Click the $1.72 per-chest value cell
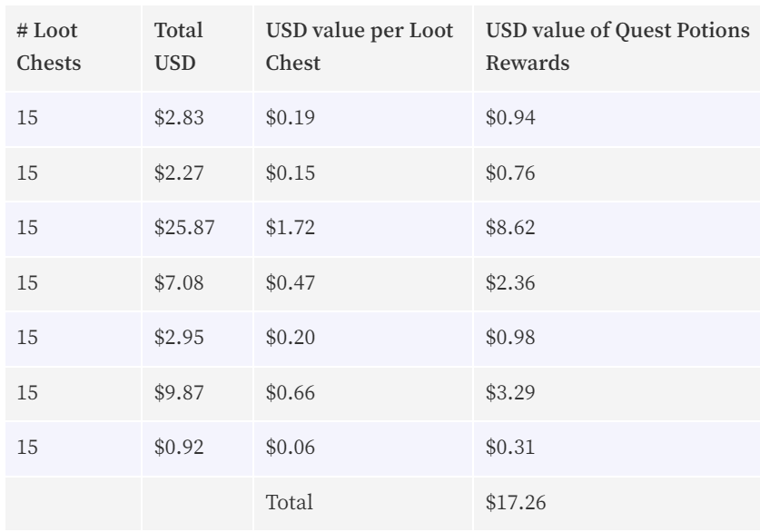The image size is (760, 532). pyautogui.click(x=363, y=229)
